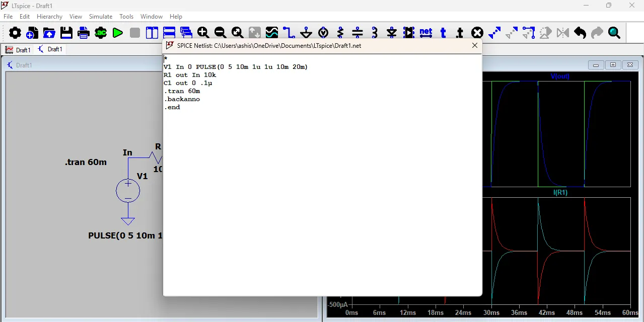This screenshot has height=322, width=644.
Task: Open the Tools menu
Action: click(x=126, y=17)
